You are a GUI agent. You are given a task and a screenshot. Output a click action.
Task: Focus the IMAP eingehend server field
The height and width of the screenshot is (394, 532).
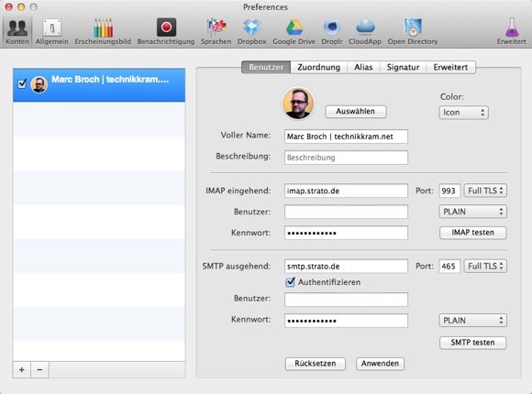(x=346, y=191)
